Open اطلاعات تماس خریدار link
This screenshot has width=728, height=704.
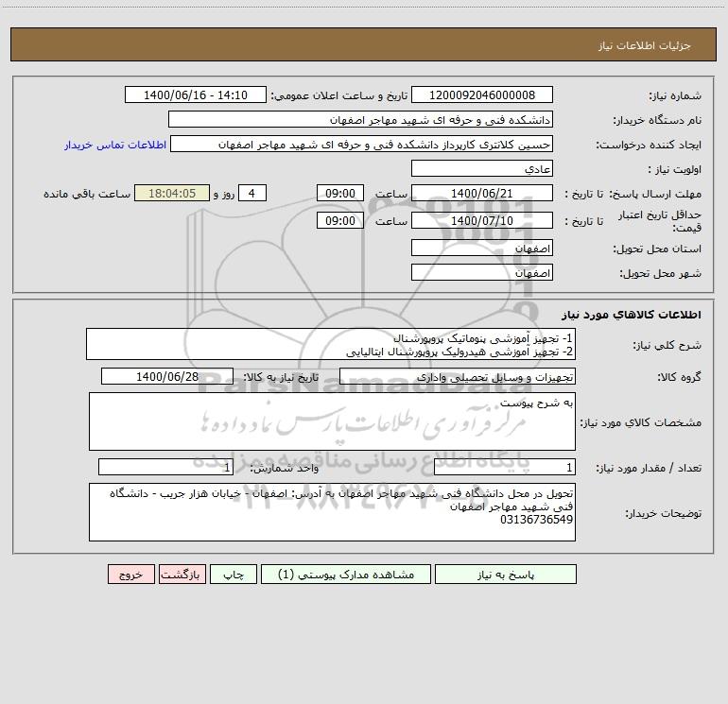point(115,145)
